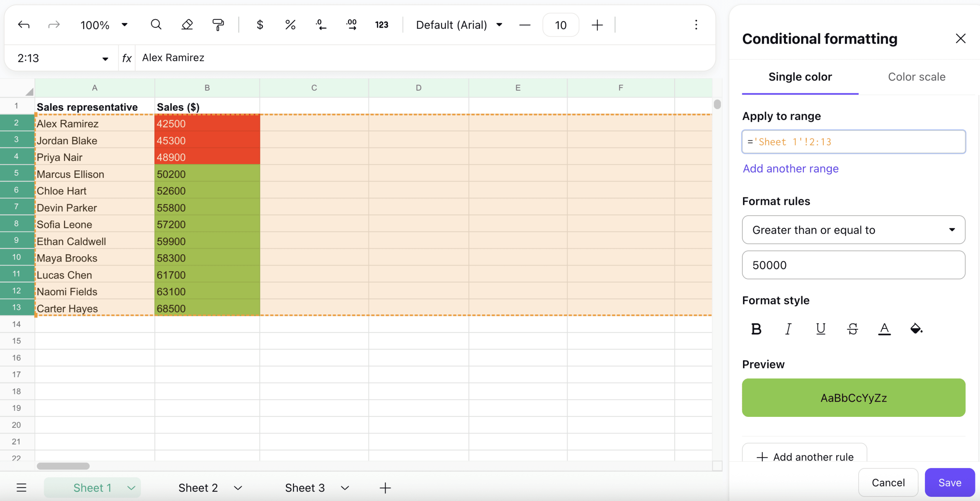
Task: Switch to the Color scale tab
Action: tap(916, 76)
